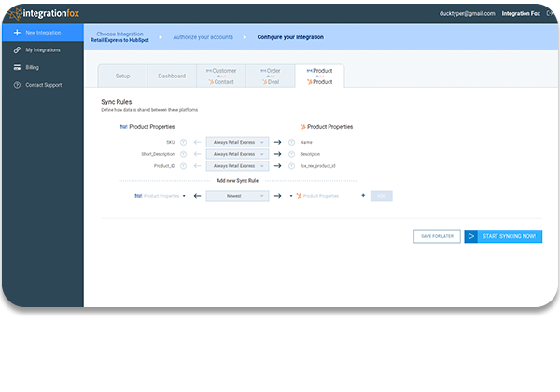This screenshot has height=392, width=560.
Task: Click the logout icon in header
Action: pos(550,13)
